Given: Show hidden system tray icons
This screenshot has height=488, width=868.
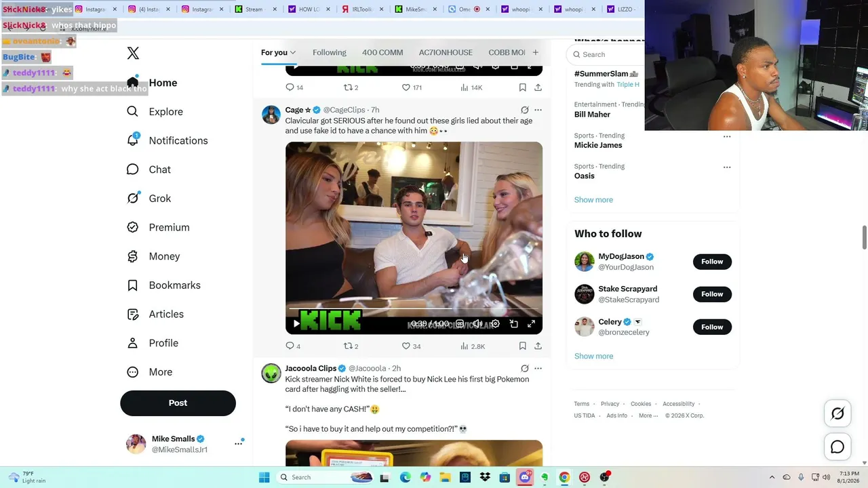Looking at the screenshot, I should tap(772, 477).
